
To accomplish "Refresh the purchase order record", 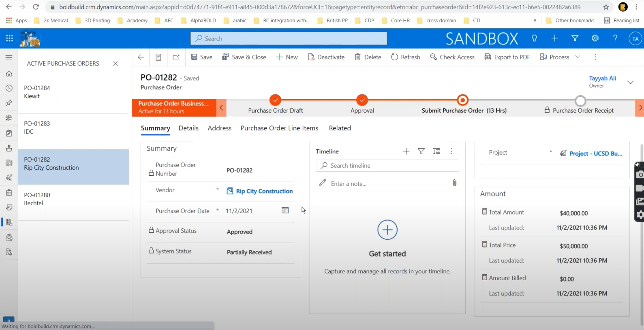I will coord(405,57).
